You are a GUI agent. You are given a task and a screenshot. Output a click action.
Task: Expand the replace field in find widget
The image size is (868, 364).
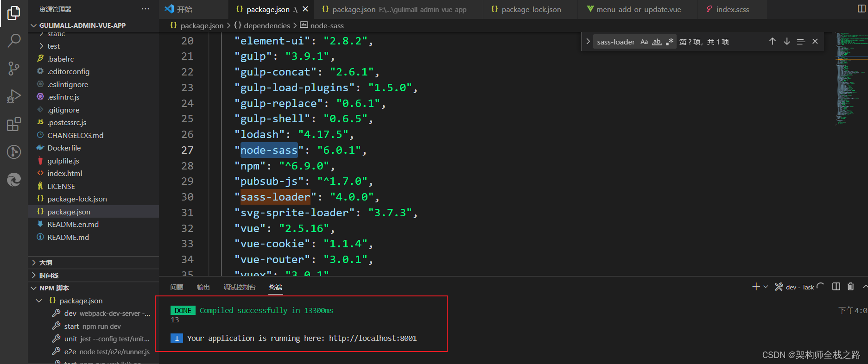588,42
